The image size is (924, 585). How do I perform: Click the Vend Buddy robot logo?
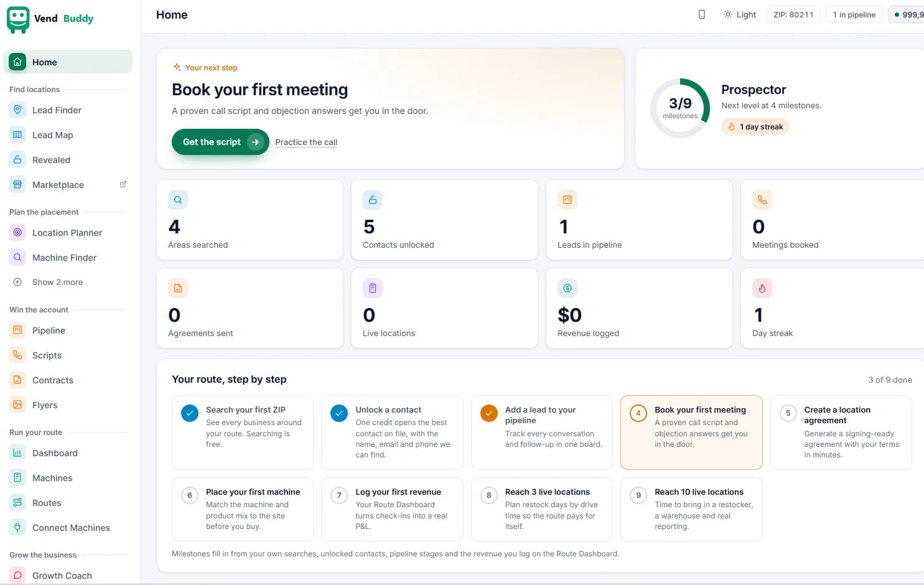coord(18,19)
